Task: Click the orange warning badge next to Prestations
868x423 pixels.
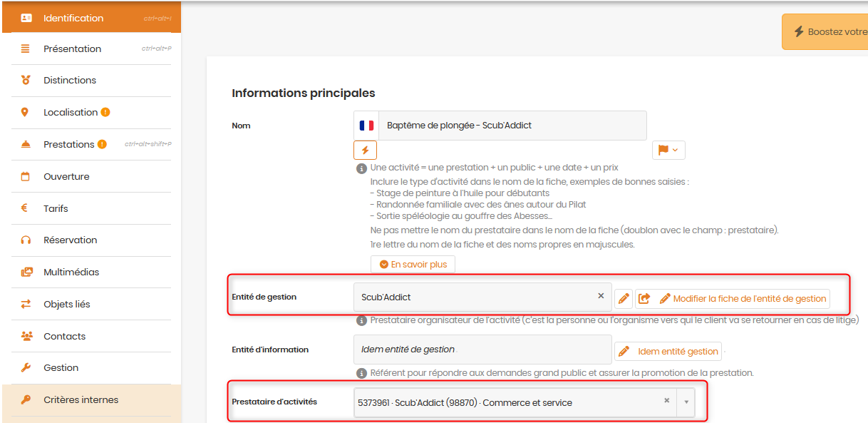Action: [102, 144]
